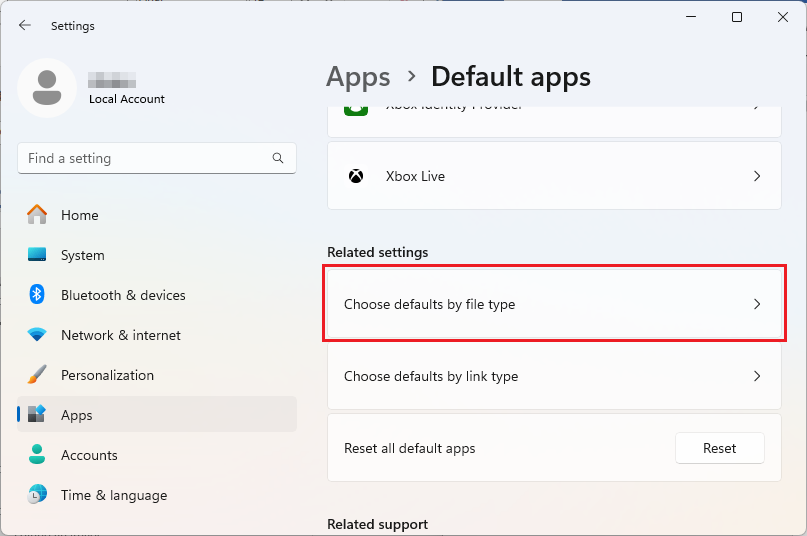Open the Personalization section

157,375
